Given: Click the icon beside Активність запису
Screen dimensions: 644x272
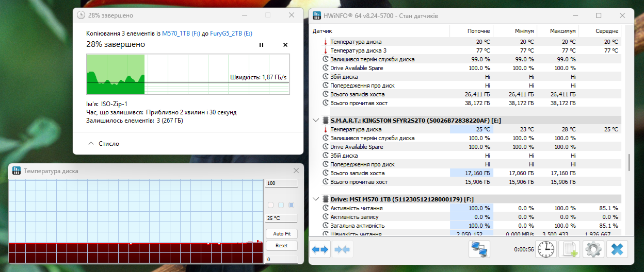Looking at the screenshot, I should point(325,217).
